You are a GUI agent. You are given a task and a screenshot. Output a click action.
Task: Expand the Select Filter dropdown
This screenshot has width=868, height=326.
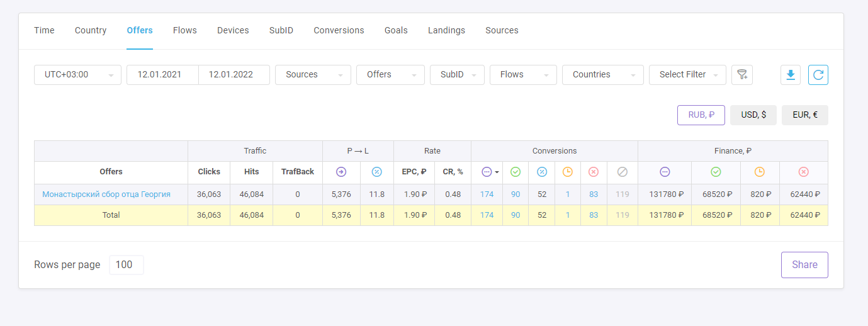point(687,75)
